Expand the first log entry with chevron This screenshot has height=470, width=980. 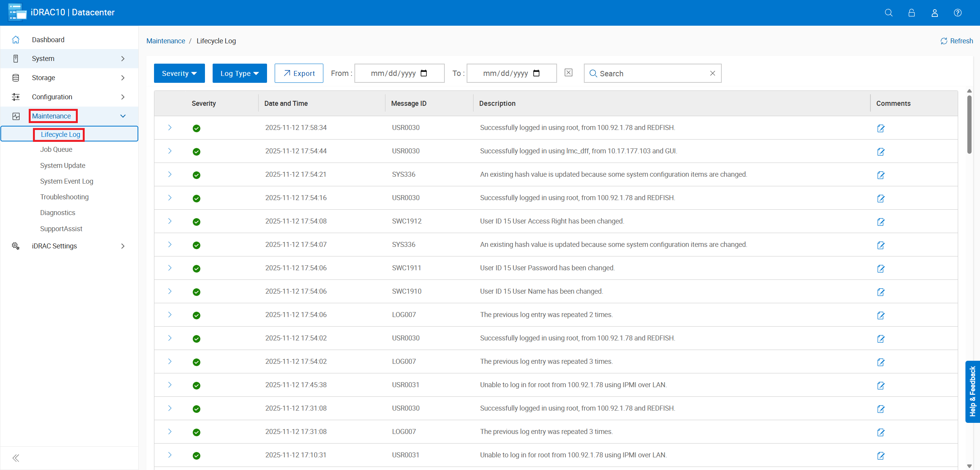coord(170,128)
